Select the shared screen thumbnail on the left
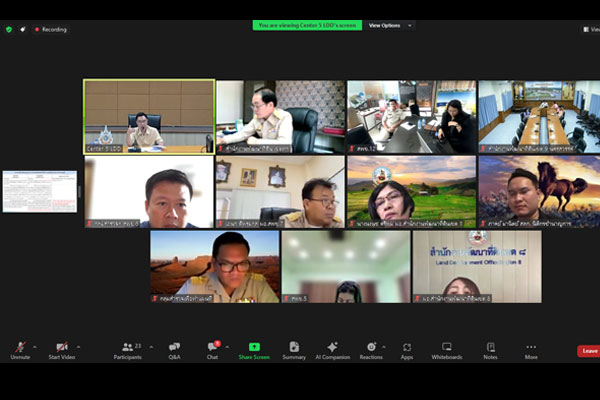Screen dimensions: 600x400 click(39, 191)
